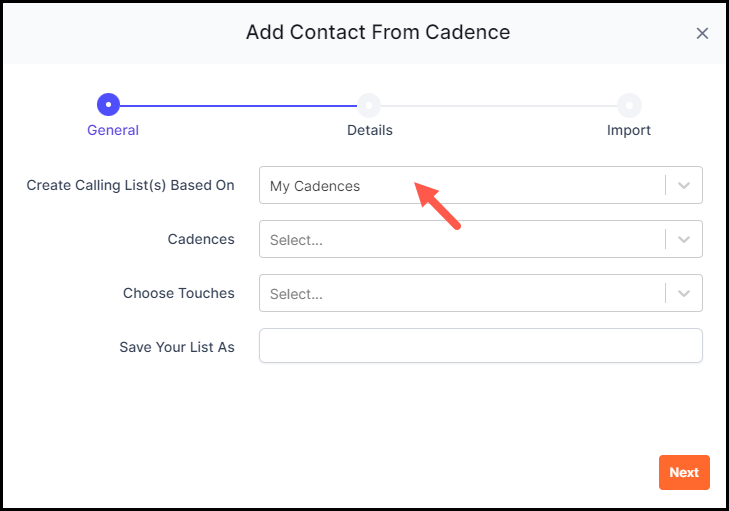This screenshot has height=511, width=729.
Task: Focus the Save Your List As text box
Action: 481,345
